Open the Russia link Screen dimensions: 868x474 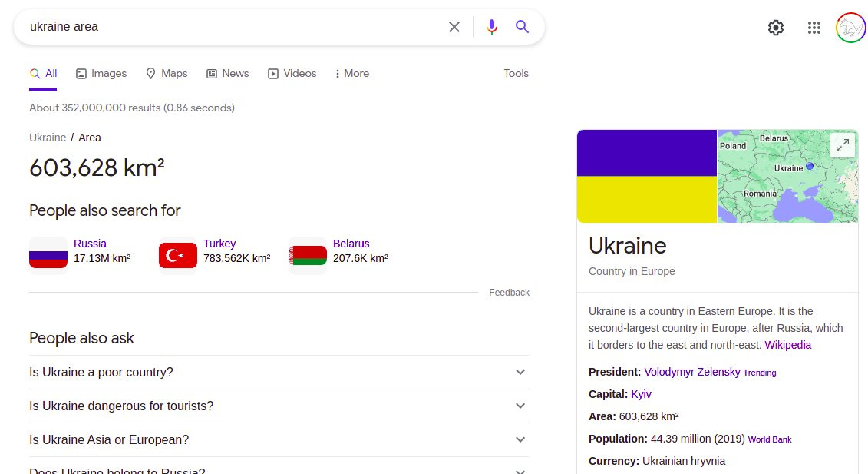(x=90, y=244)
